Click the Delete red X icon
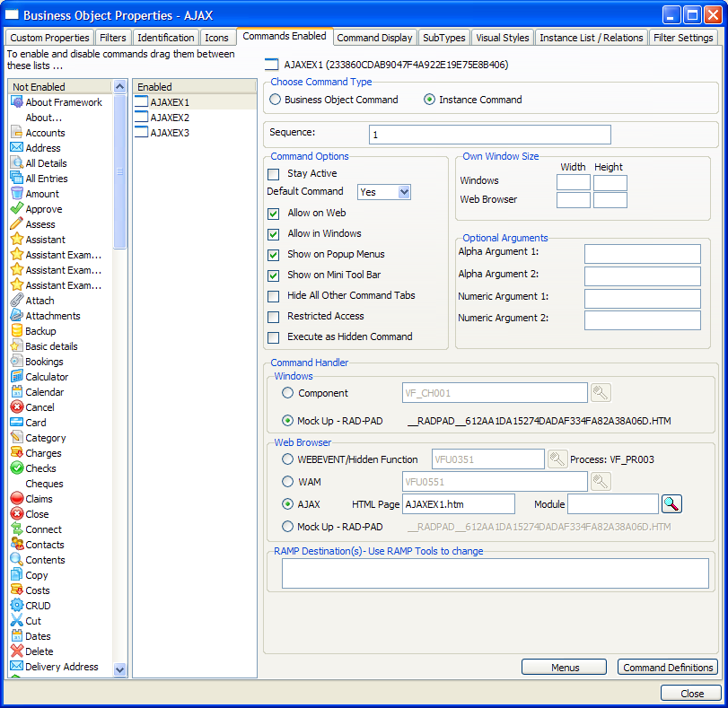 [x=17, y=651]
